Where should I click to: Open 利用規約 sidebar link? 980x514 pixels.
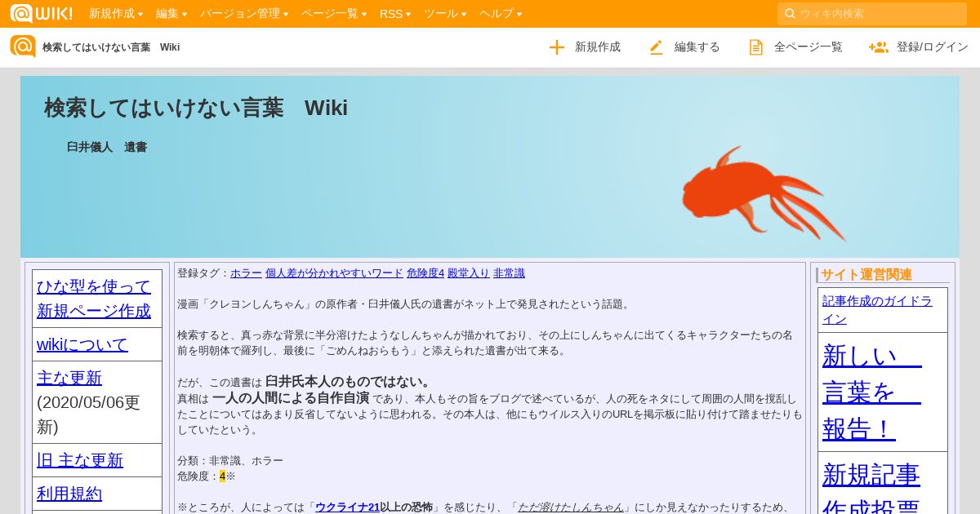69,494
